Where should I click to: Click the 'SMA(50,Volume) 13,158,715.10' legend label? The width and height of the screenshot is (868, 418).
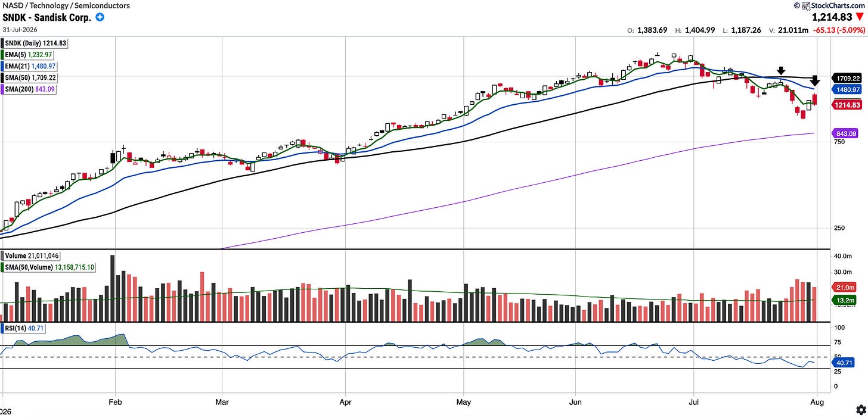[x=47, y=267]
